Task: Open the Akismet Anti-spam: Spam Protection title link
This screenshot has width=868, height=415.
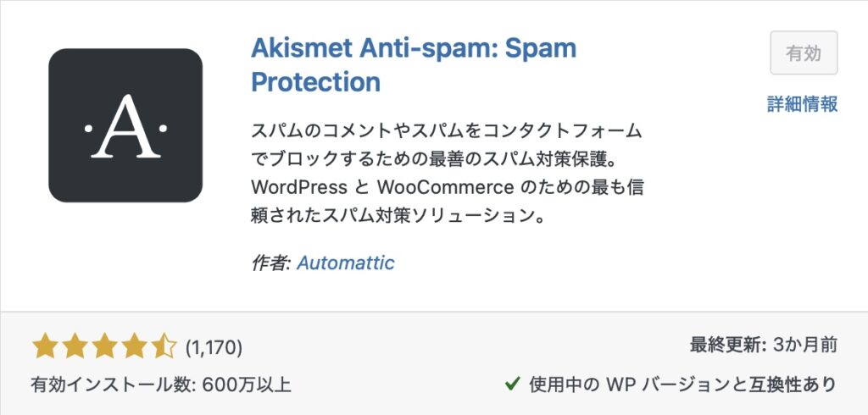Action: pyautogui.click(x=413, y=64)
